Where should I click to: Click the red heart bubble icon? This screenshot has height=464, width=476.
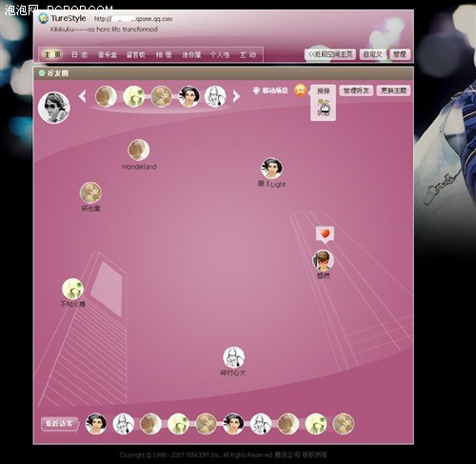325,234
